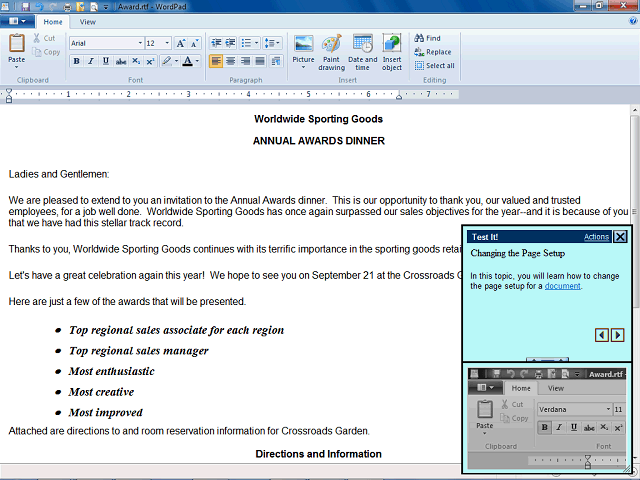The width and height of the screenshot is (640, 480).
Task: Open print preview from quick access toolbar
Action: (x=94, y=7)
